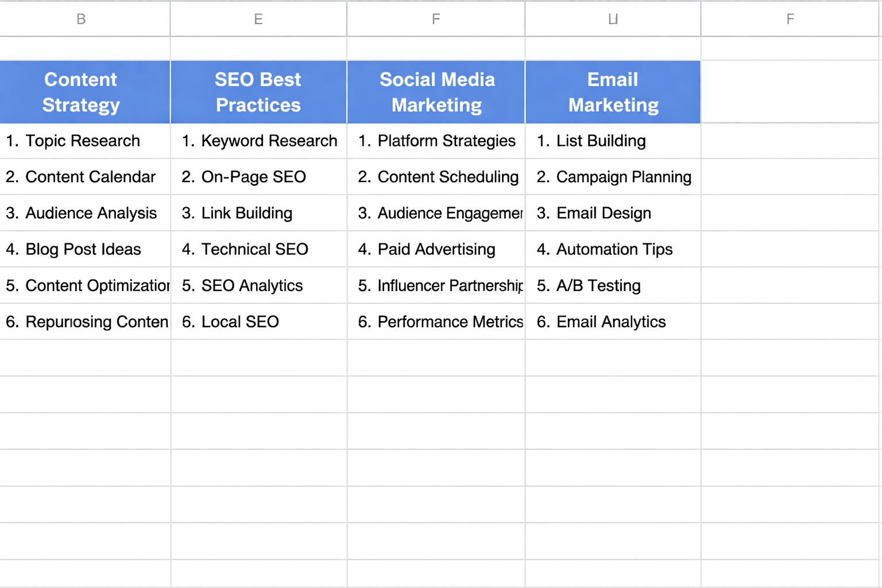This screenshot has height=588, width=882.
Task: Select the List Building cell
Action: pyautogui.click(x=612, y=141)
